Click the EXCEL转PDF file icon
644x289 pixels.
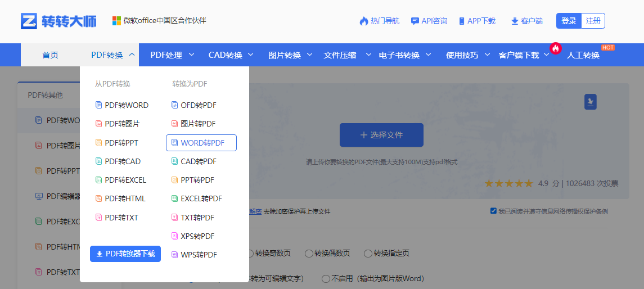[x=174, y=198]
